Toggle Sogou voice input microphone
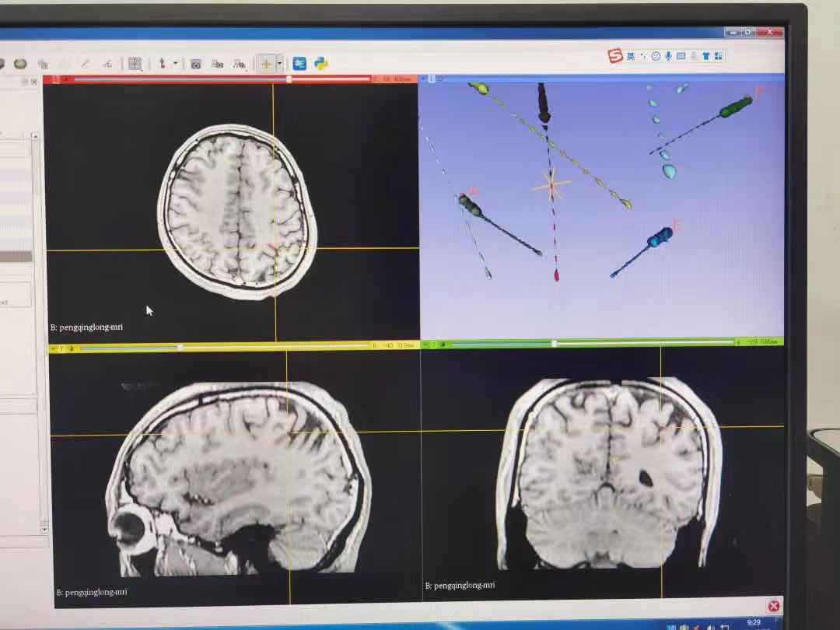Image resolution: width=840 pixels, height=630 pixels. pyautogui.click(x=668, y=56)
